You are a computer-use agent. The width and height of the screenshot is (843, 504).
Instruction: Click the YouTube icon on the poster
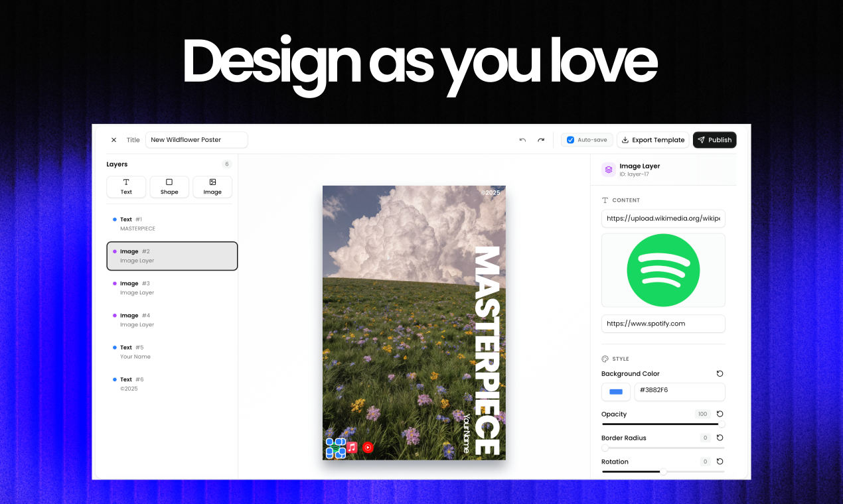368,447
